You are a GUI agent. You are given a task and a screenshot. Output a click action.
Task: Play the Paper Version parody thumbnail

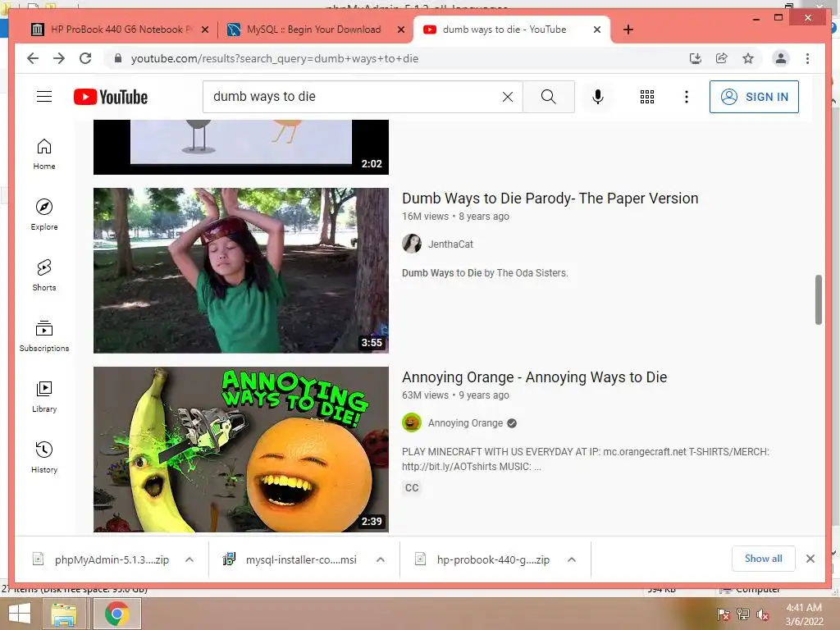point(241,270)
